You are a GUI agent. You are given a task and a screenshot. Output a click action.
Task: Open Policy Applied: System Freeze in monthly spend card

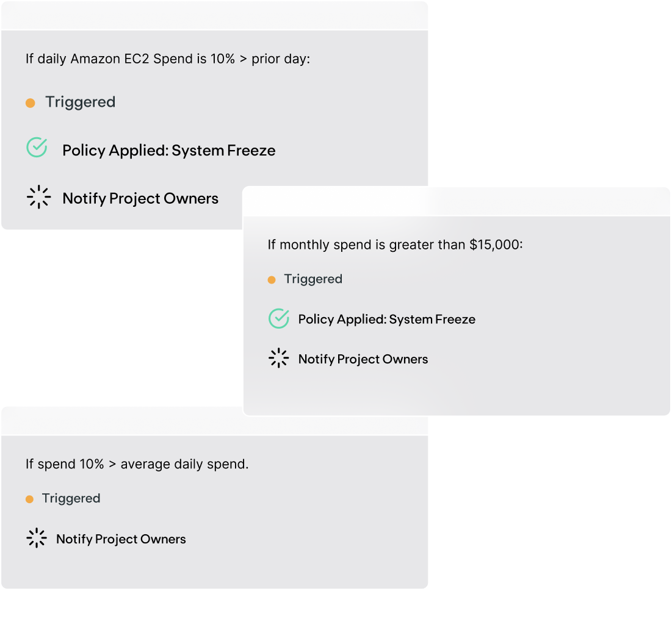point(386,320)
